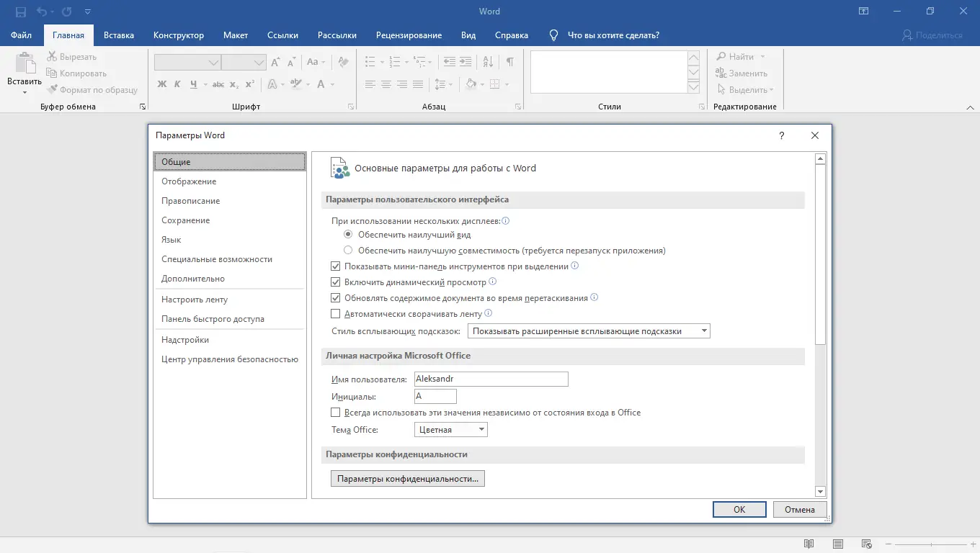
Task: Toggle paragraph marks display
Action: [x=509, y=62]
